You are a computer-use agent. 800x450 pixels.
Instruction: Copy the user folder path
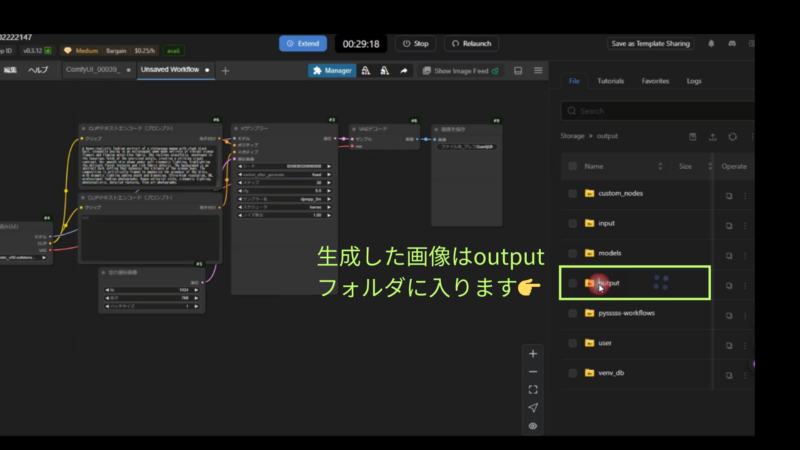(x=729, y=345)
